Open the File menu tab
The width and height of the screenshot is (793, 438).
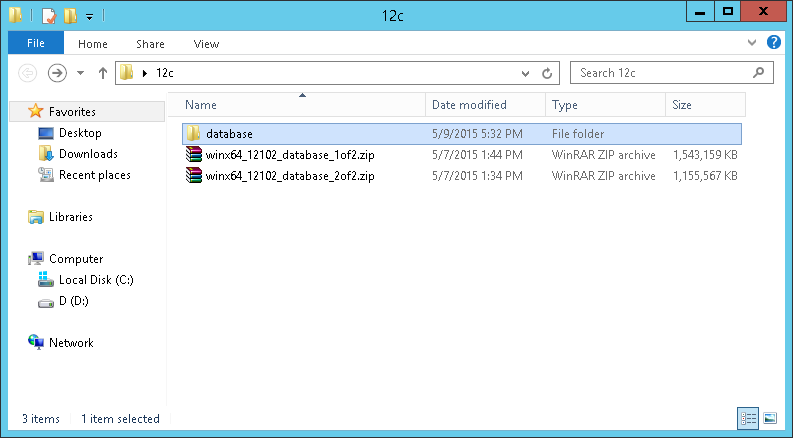pyautogui.click(x=36, y=43)
